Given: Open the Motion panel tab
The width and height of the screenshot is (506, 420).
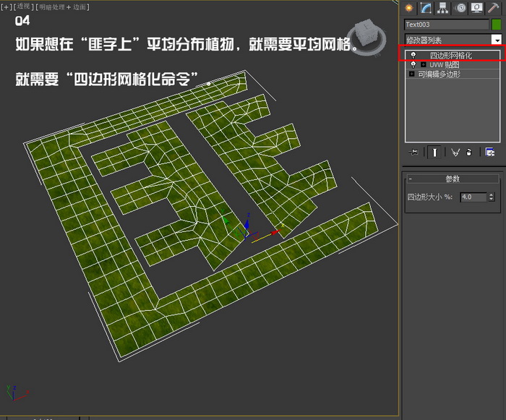Looking at the screenshot, I should (x=460, y=8).
